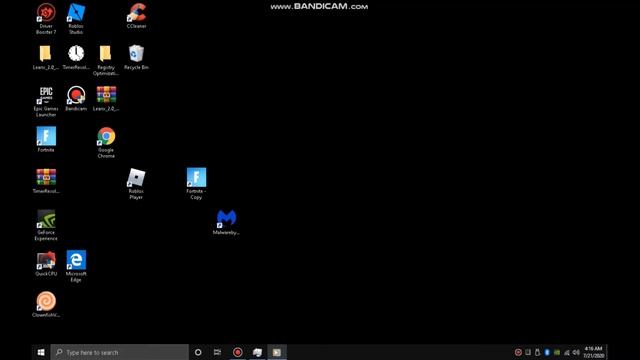
Task: Select the Registry Optimization folder
Action: pyautogui.click(x=106, y=60)
